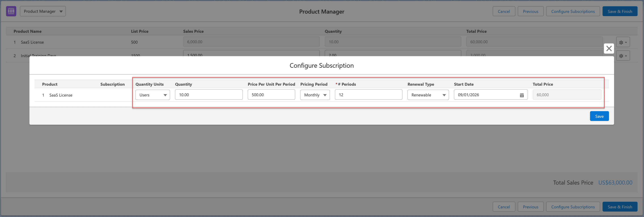Click the bottom Configure Subscriptions button
This screenshot has height=217, width=644.
(x=572, y=207)
